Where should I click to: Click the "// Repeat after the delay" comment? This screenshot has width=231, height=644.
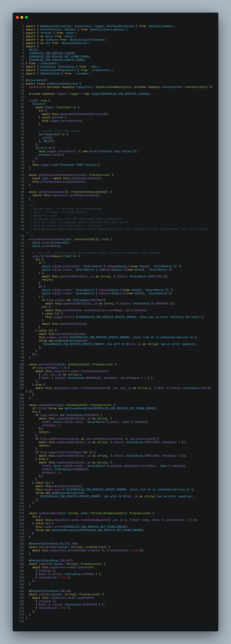(59, 131)
